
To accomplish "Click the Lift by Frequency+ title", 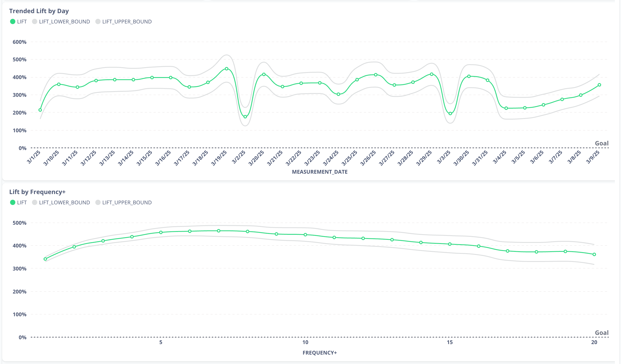I will [x=37, y=192].
